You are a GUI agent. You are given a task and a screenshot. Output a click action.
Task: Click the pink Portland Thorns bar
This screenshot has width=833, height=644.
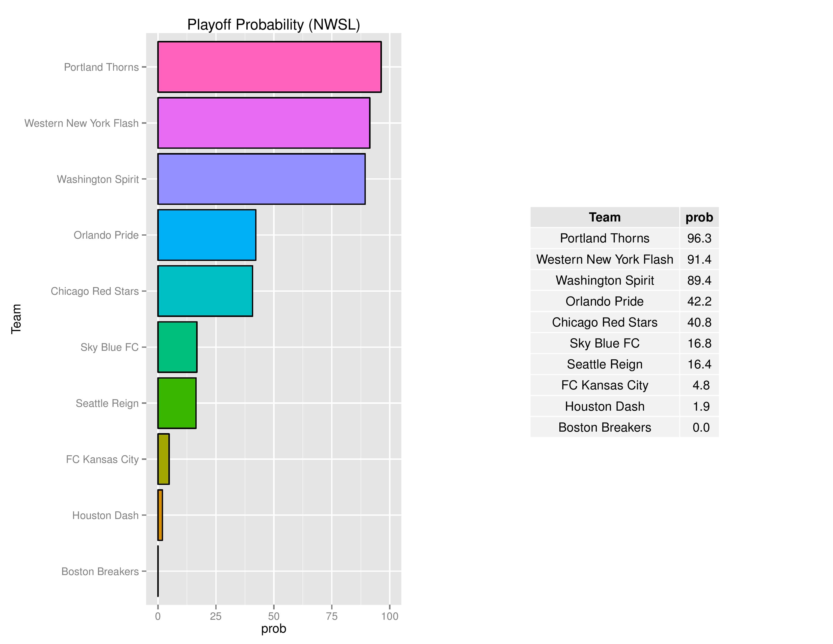269,67
